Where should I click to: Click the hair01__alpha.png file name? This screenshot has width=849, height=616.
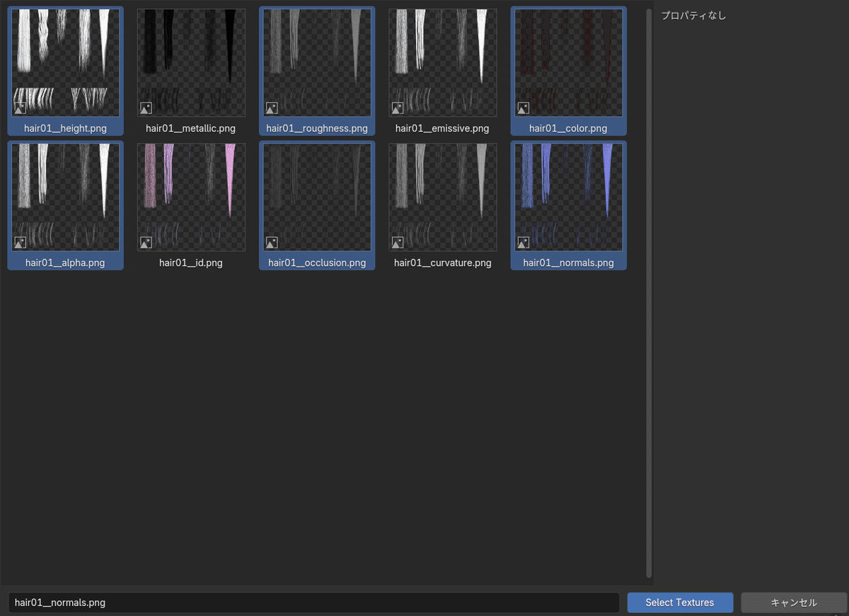65,263
